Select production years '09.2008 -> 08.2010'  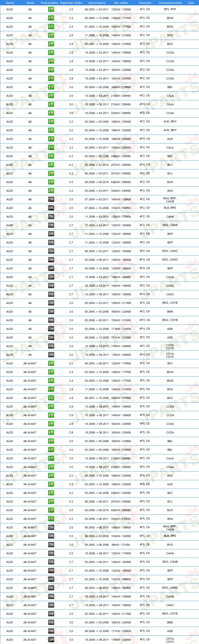97,182
